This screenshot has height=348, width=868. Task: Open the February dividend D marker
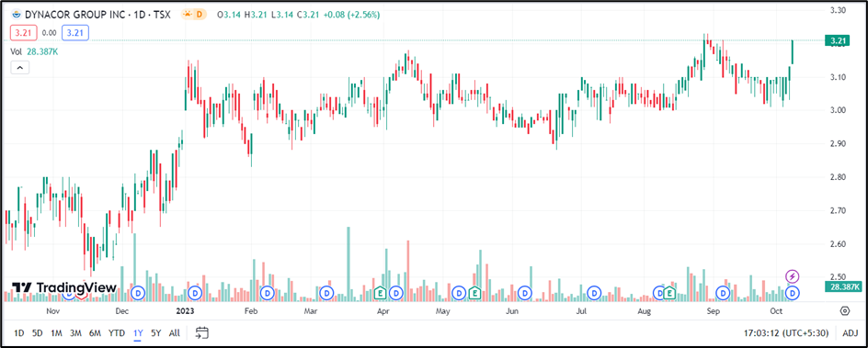[268, 292]
